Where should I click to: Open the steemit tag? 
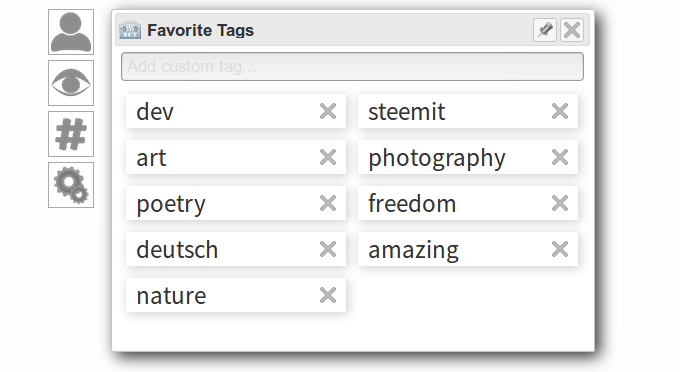(x=406, y=112)
